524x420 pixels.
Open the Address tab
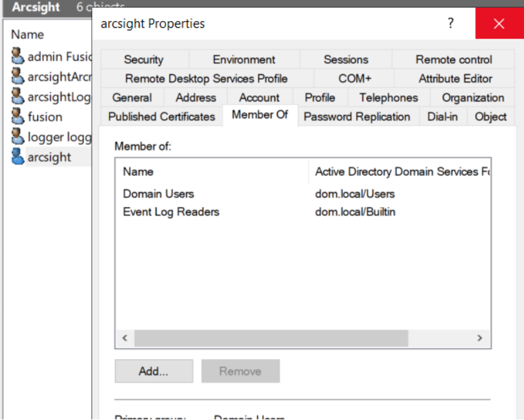tap(196, 97)
